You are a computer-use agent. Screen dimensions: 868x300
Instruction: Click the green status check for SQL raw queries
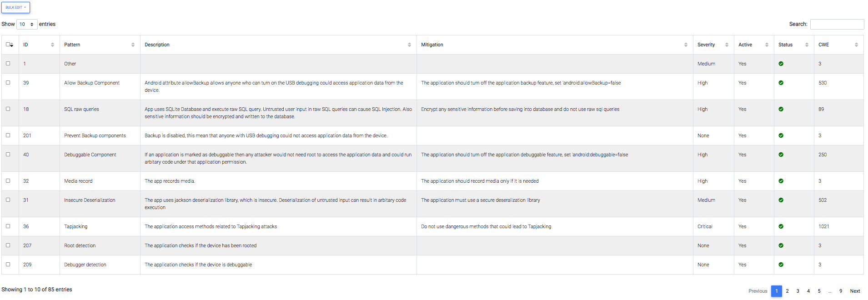pyautogui.click(x=781, y=109)
